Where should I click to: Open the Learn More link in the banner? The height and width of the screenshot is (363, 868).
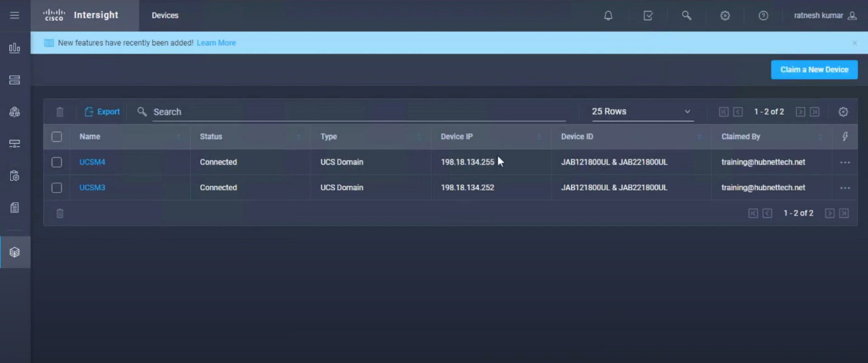[x=215, y=42]
